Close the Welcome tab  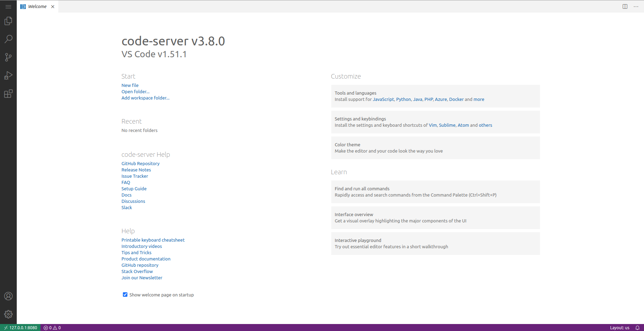53,7
